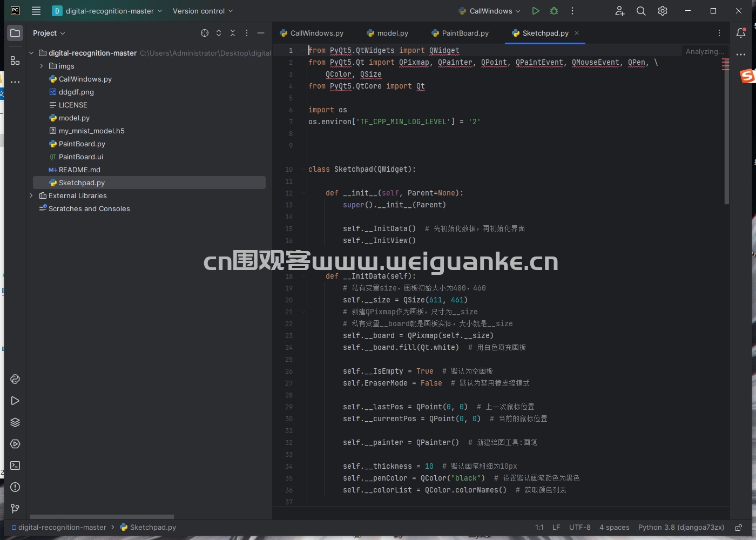
Task: Expand the imgs folder
Action: pyautogui.click(x=42, y=66)
